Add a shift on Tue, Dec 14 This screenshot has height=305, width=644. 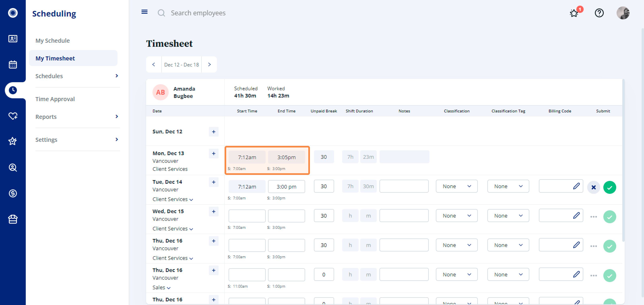click(214, 182)
